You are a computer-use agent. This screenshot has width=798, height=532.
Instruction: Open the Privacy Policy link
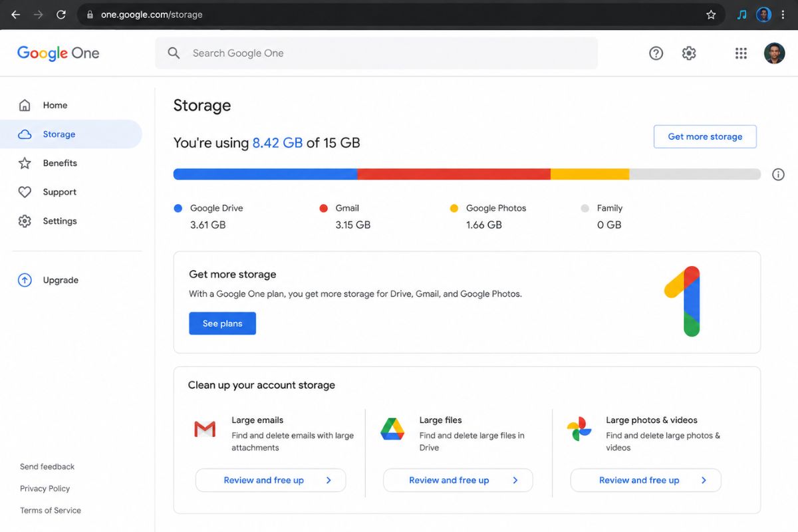[45, 489]
